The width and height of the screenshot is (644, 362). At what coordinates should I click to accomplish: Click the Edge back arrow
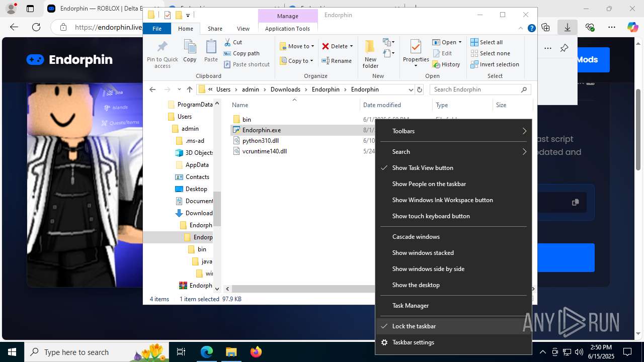pyautogui.click(x=14, y=27)
